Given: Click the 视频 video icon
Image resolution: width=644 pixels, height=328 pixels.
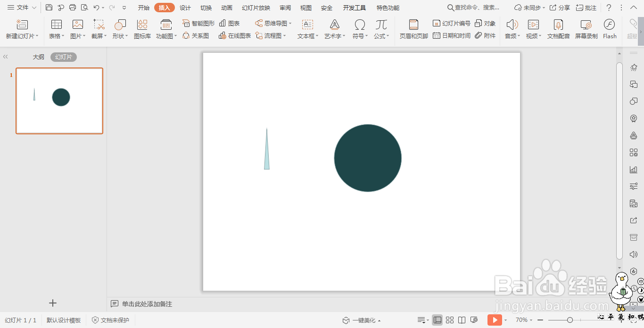Looking at the screenshot, I should pyautogui.click(x=533, y=25).
